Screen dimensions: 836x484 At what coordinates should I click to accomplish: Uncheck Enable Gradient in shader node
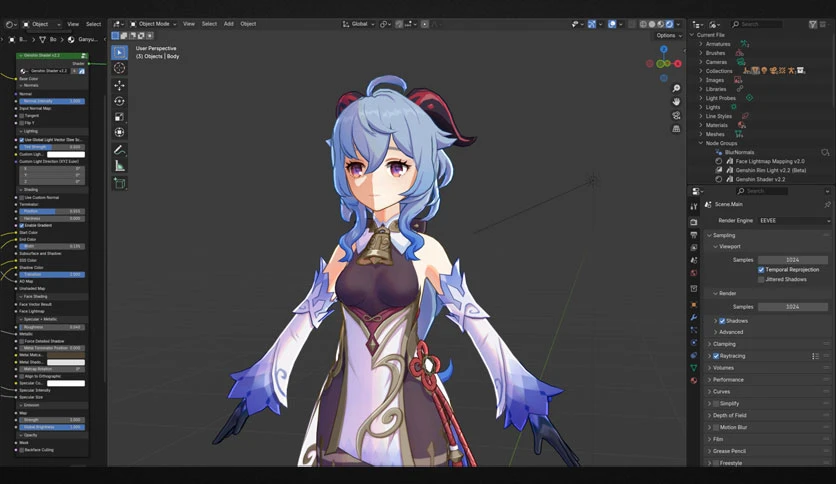(x=22, y=225)
